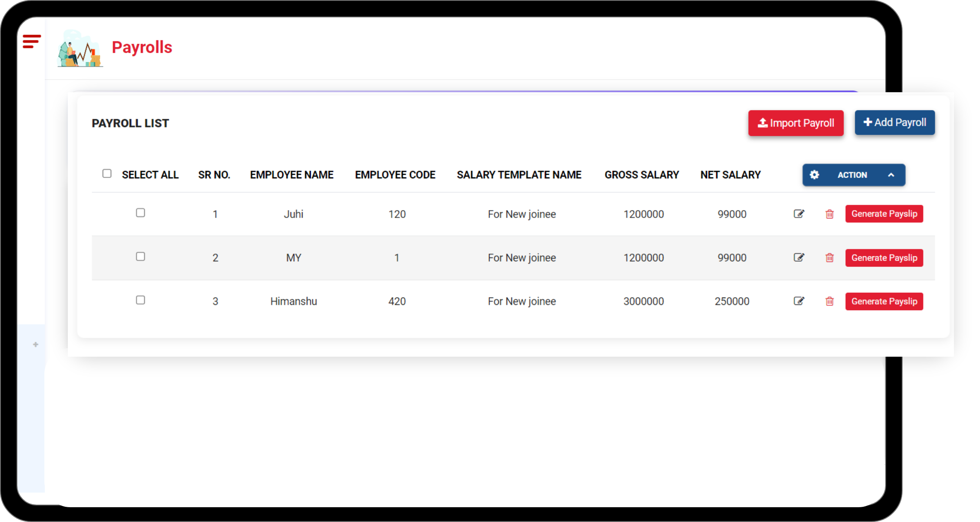Generate payslip for Juhi
This screenshot has width=980, height=522.
pyautogui.click(x=884, y=214)
